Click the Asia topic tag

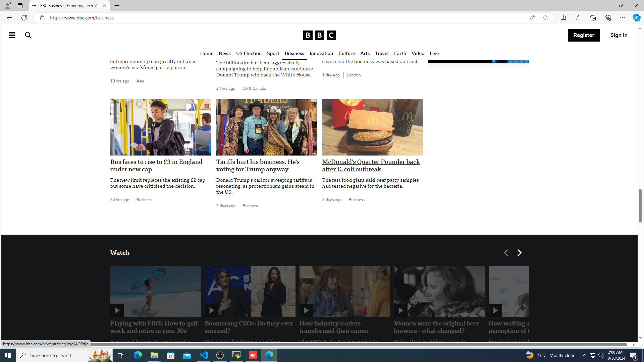point(140,81)
